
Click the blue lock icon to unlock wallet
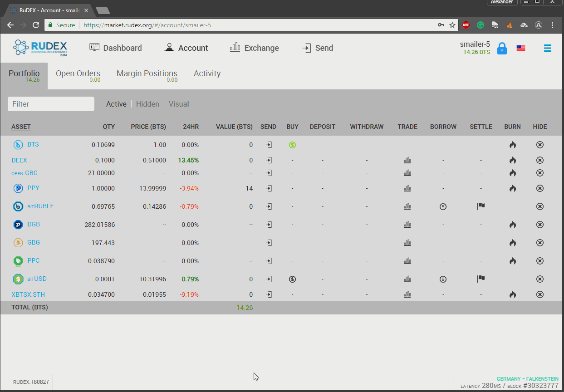pos(502,48)
